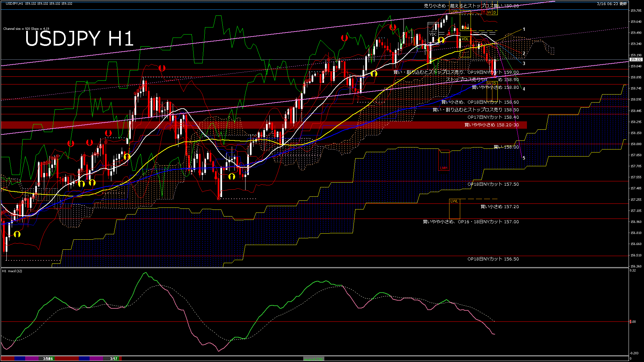Click the YDC marker box
644x362 pixels.
(x=433, y=34)
